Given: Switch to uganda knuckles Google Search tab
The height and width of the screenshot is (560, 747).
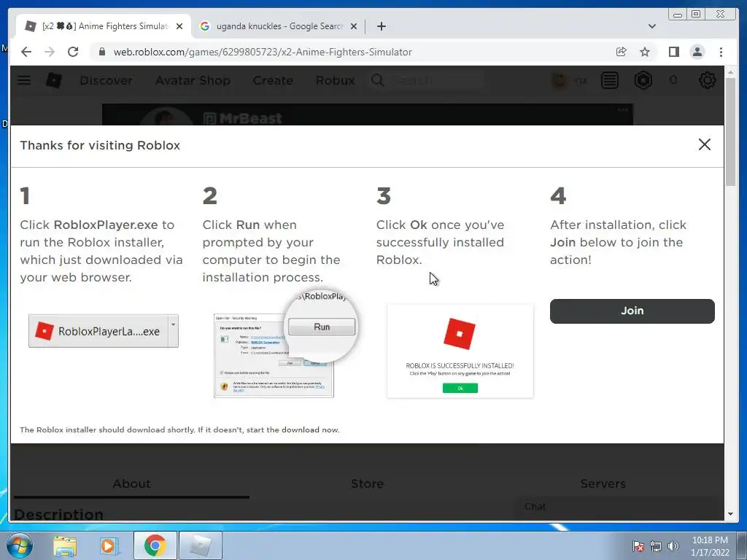Looking at the screenshot, I should pyautogui.click(x=279, y=26).
